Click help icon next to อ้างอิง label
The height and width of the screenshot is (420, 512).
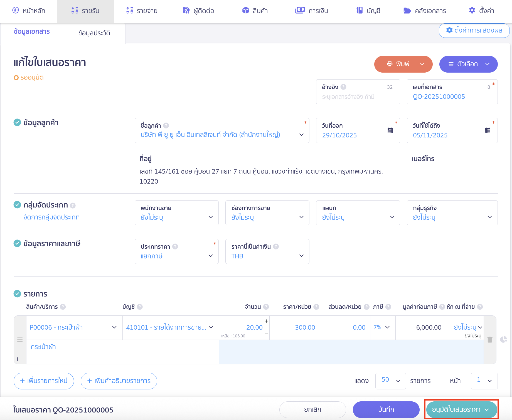(343, 87)
